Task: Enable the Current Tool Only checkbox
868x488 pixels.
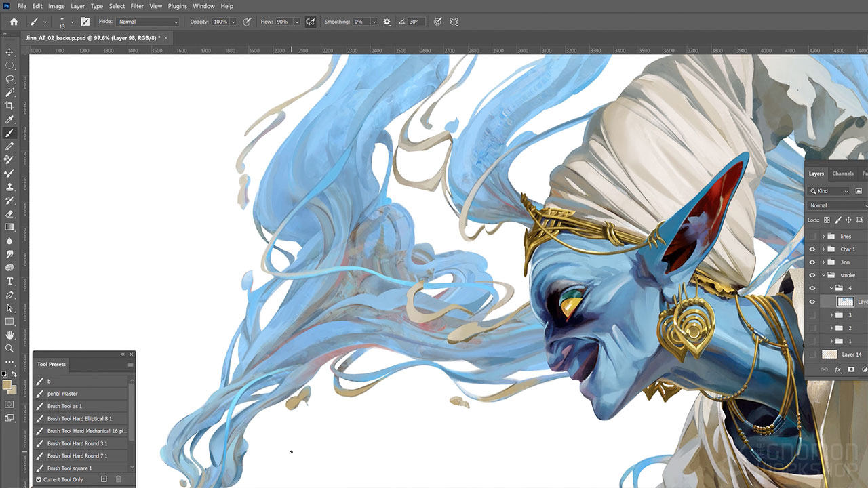Action: coord(39,480)
